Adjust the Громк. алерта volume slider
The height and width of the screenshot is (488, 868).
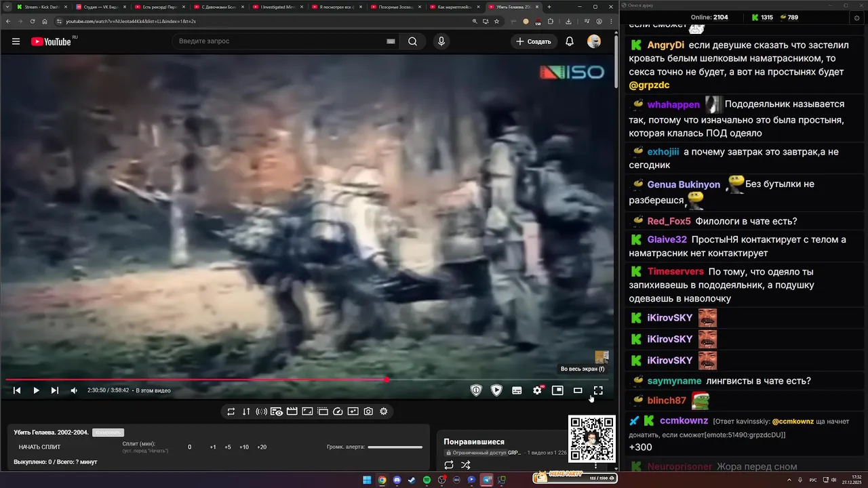[x=395, y=447]
